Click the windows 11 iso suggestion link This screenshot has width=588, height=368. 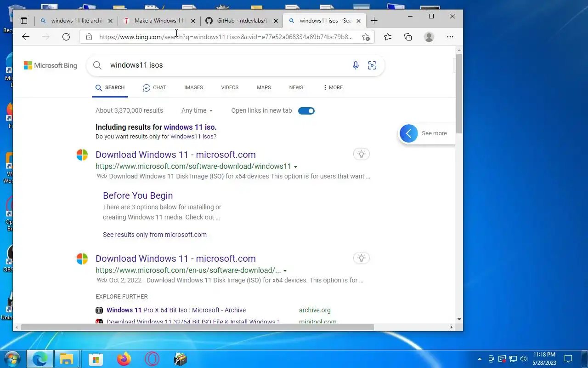pyautogui.click(x=190, y=127)
